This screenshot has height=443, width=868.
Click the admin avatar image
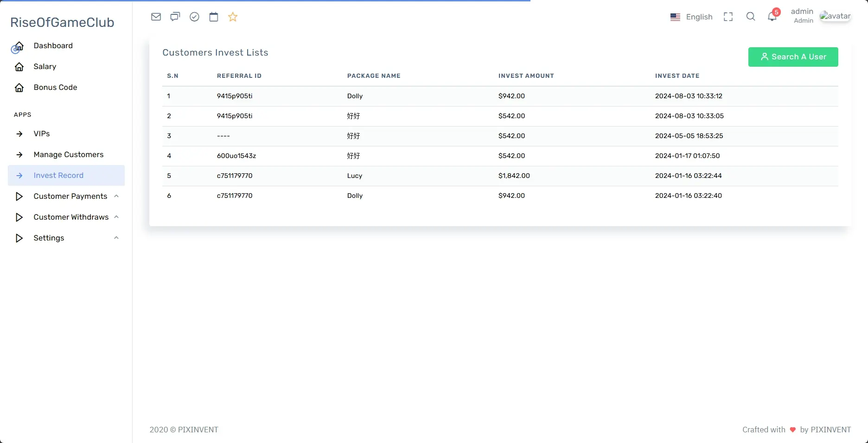point(835,17)
